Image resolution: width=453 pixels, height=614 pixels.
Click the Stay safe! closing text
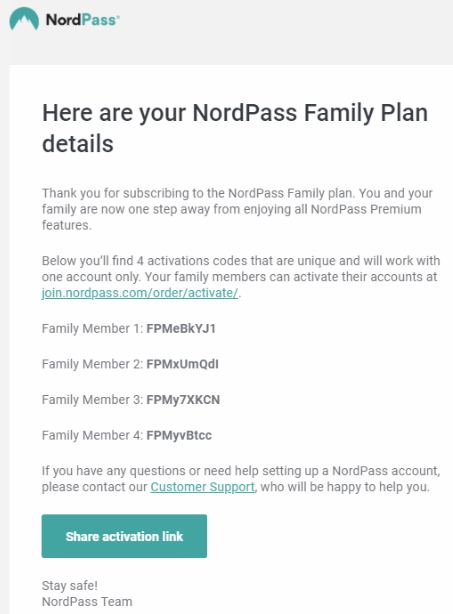pyautogui.click(x=70, y=585)
